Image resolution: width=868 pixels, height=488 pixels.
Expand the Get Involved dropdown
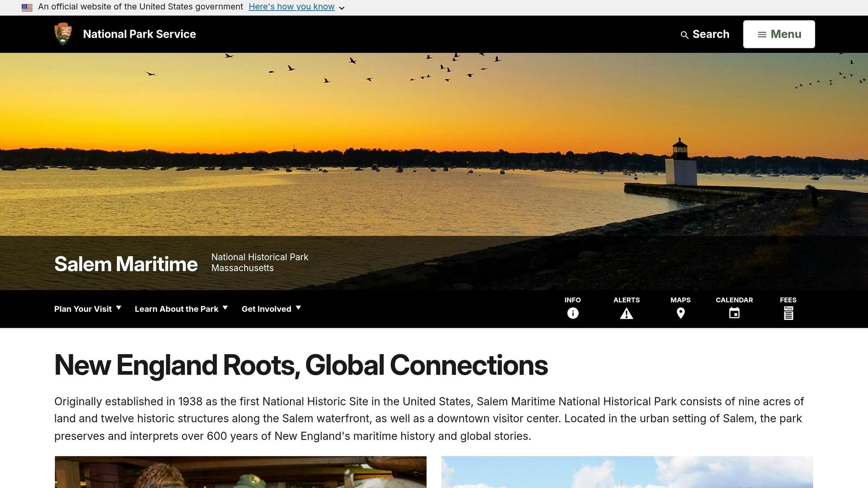[271, 309]
